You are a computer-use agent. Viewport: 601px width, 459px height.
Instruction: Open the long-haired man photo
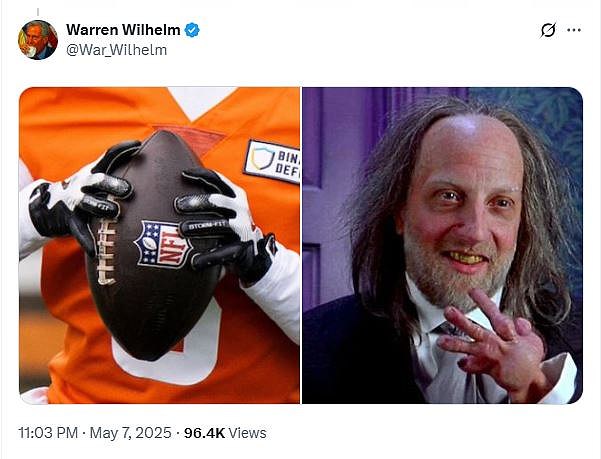tap(442, 245)
